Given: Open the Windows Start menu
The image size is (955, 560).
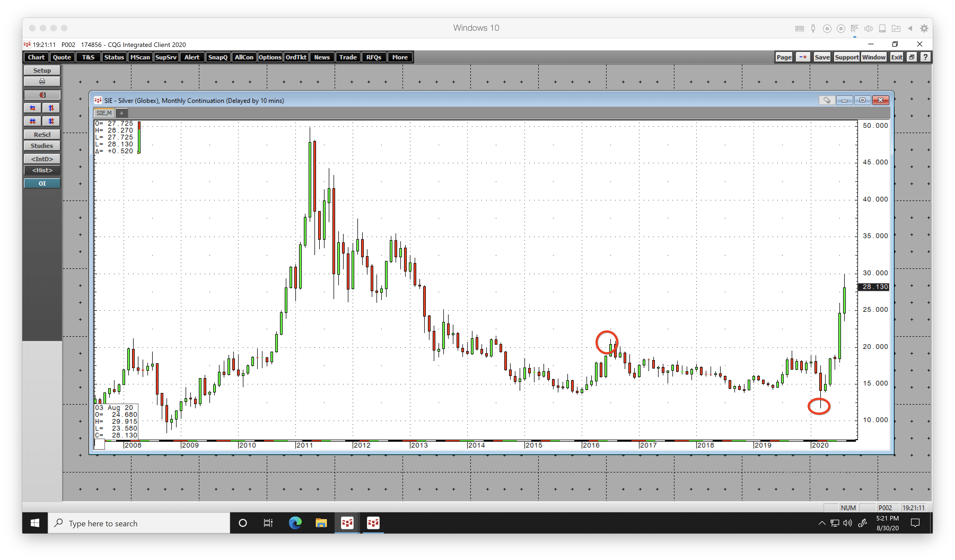Looking at the screenshot, I should [35, 523].
